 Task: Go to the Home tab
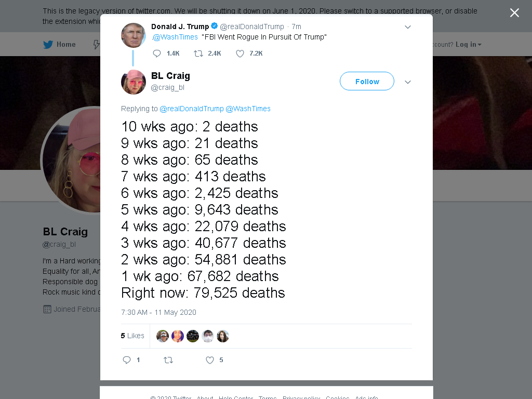59,45
